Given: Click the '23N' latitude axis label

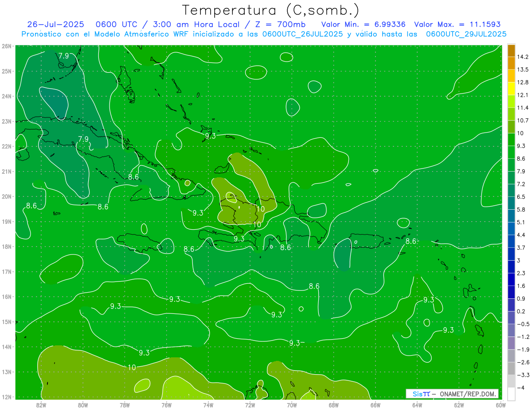Looking at the screenshot, I should click(x=7, y=121).
